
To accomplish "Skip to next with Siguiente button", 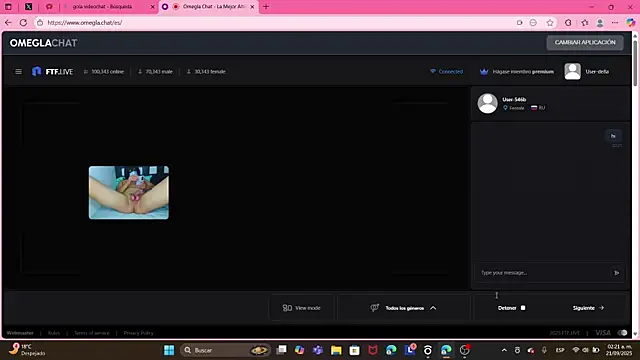I will [x=588, y=308].
